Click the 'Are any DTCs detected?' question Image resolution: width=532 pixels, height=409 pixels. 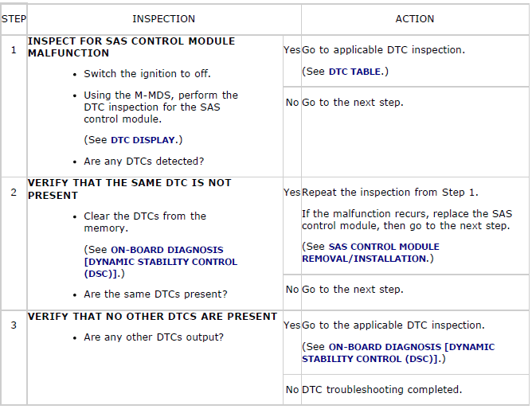144,162
